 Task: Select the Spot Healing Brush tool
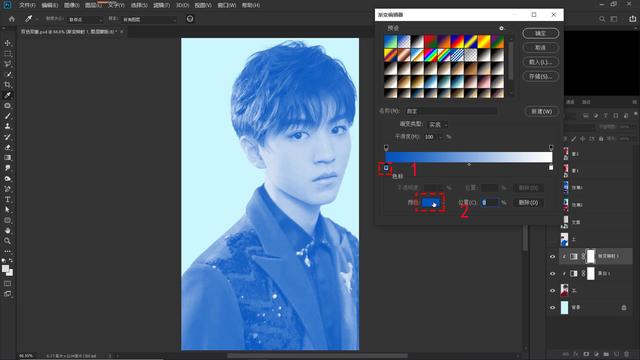[7, 105]
